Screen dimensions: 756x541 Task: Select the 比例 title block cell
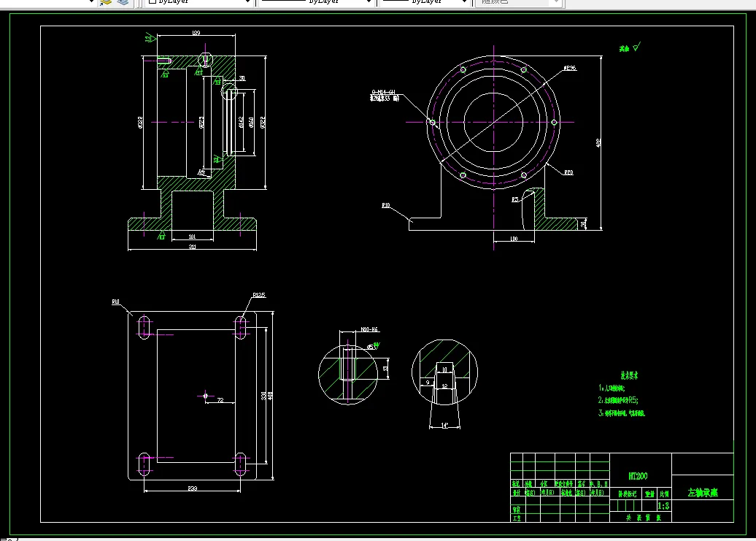(664, 494)
